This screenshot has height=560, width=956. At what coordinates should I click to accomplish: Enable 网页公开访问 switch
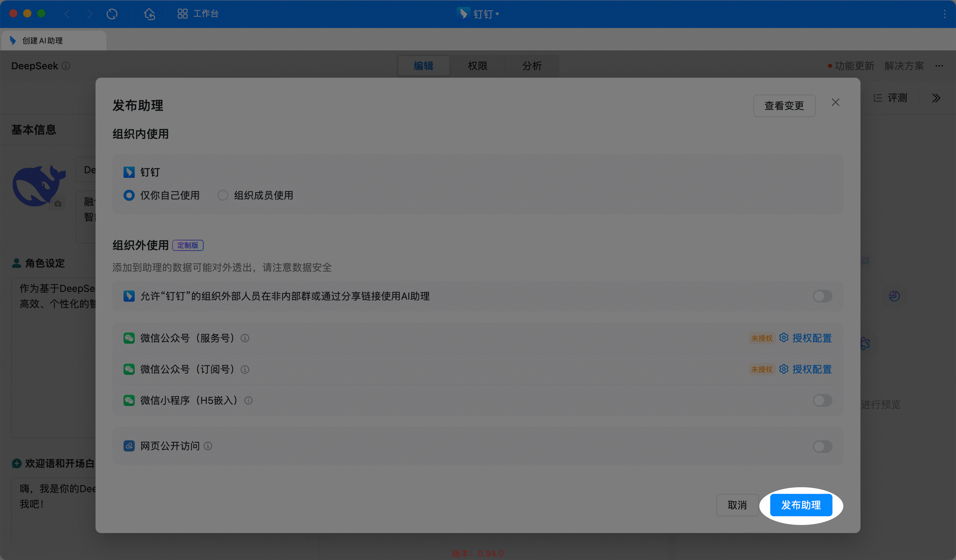click(822, 446)
